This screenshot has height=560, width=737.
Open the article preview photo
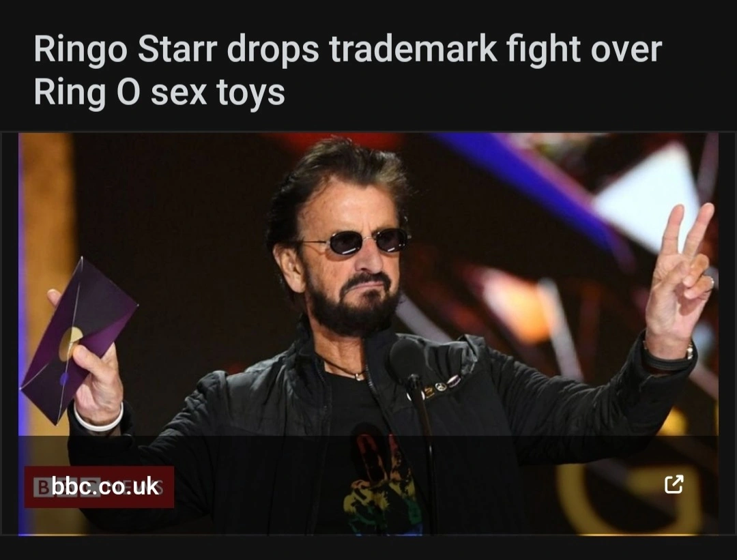pos(368,334)
